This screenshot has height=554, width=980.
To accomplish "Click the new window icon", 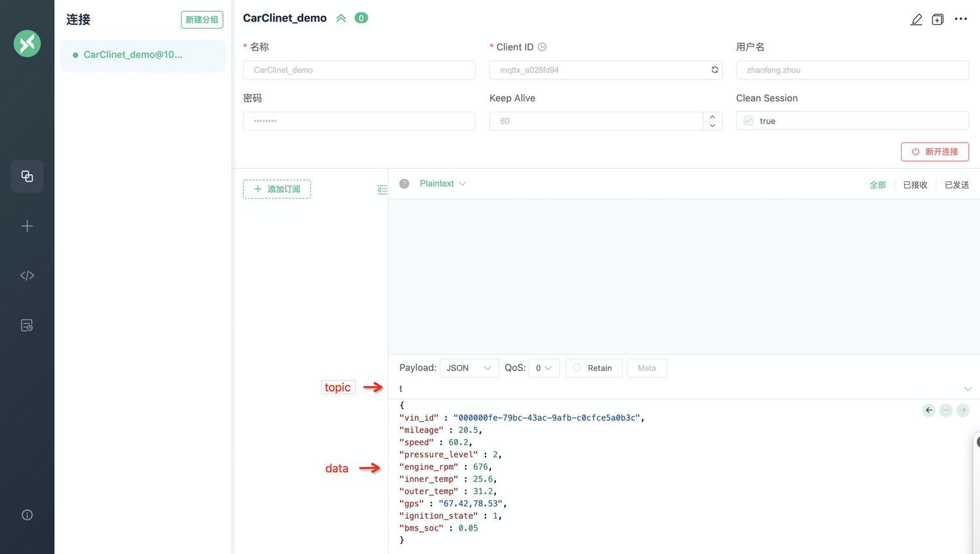I will coord(938,20).
